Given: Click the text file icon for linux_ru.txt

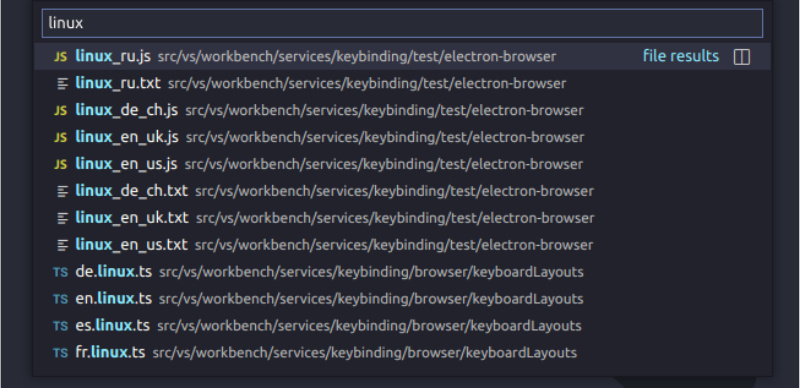Looking at the screenshot, I should (x=62, y=84).
